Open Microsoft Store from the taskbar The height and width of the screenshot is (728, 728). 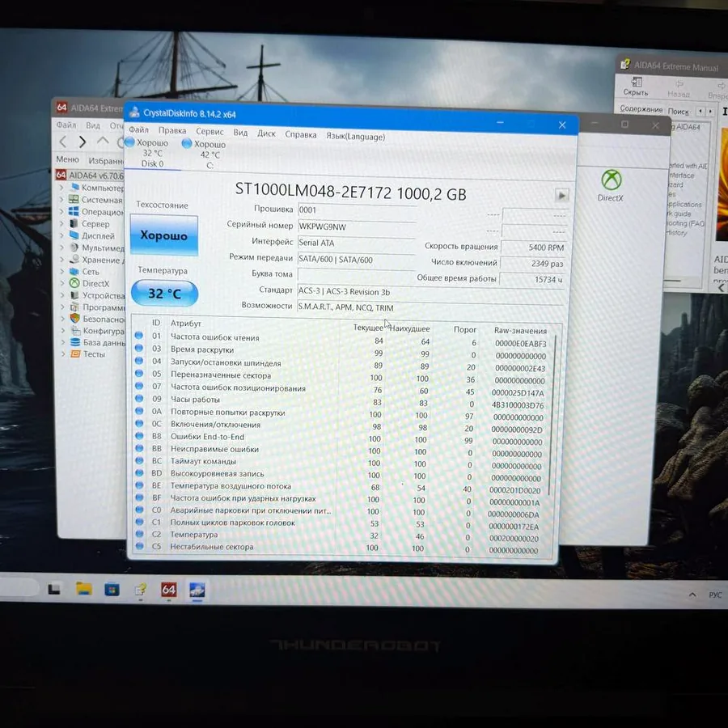click(x=112, y=590)
